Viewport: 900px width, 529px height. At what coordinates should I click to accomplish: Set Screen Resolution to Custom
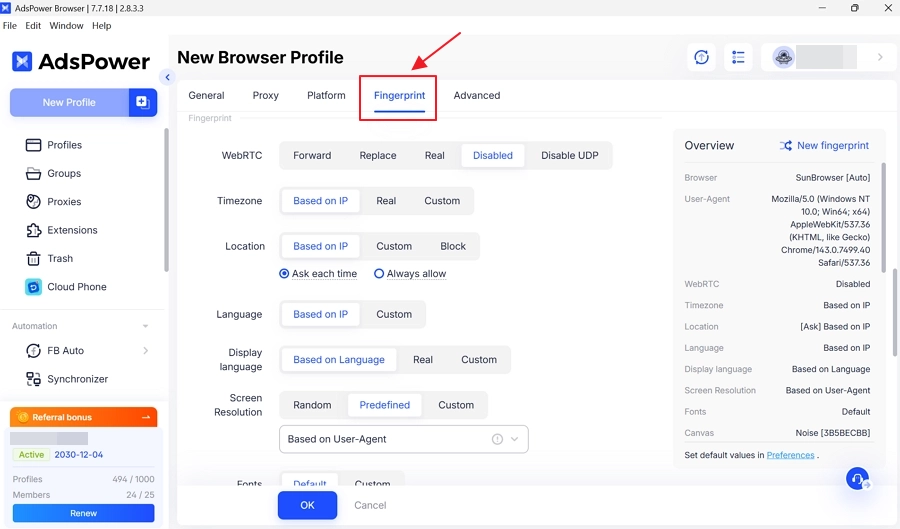coord(456,405)
